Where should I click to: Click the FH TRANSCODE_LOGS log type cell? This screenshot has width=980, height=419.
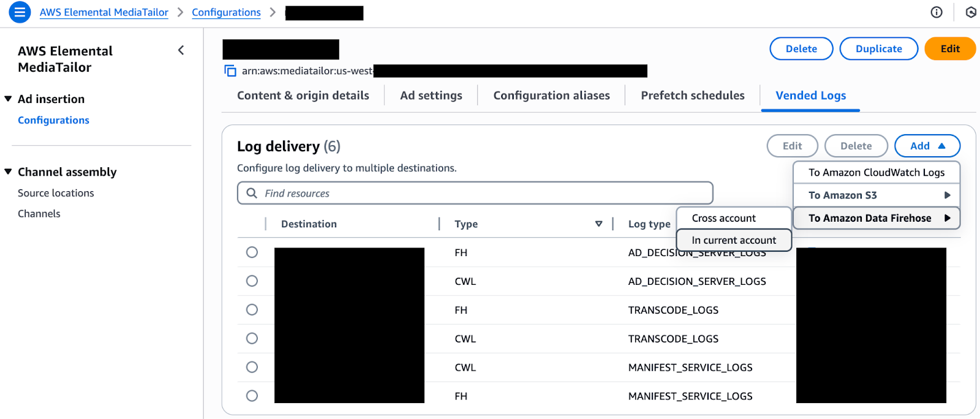coord(673,310)
